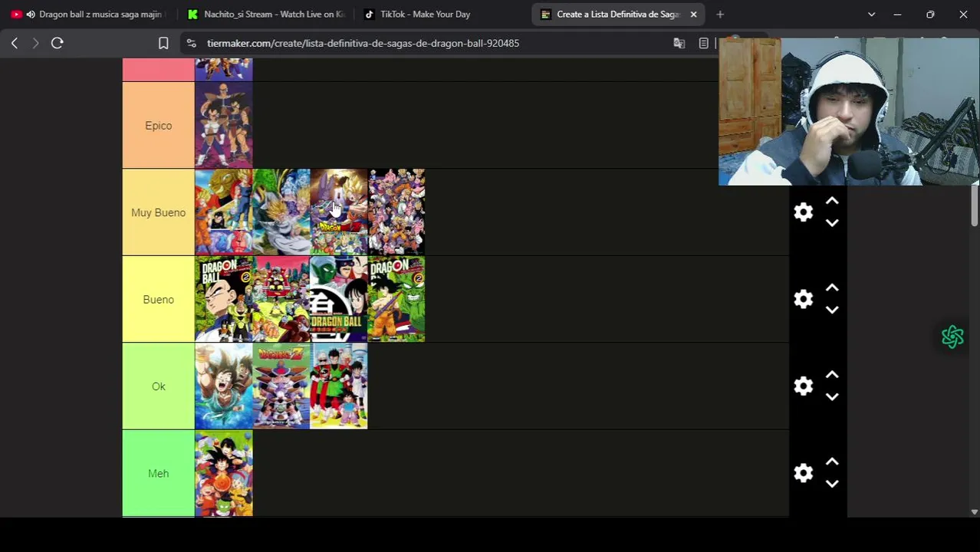The height and width of the screenshot is (552, 980).
Task: Select fourth saga image in Bueno row
Action: pos(396,299)
